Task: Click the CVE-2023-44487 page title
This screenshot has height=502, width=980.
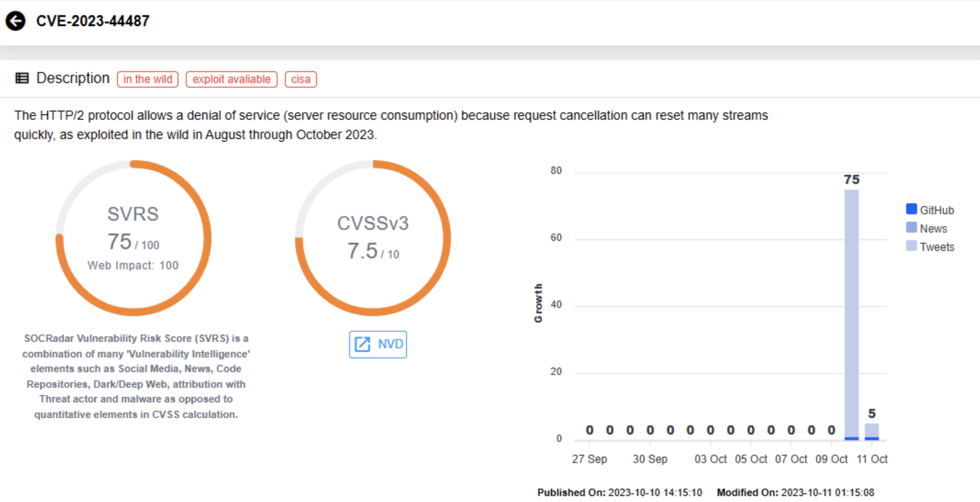Action: click(x=93, y=21)
